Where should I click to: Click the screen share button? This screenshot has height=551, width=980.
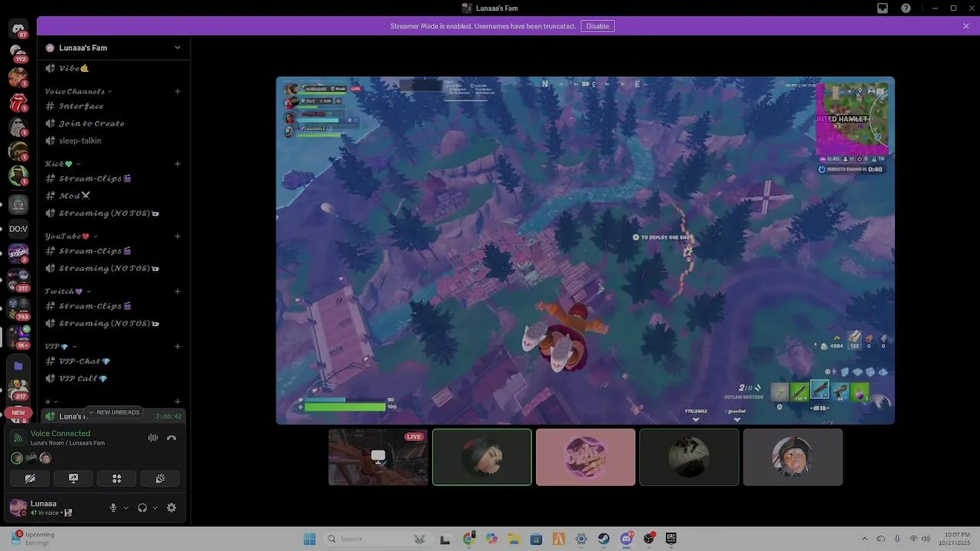click(x=73, y=478)
